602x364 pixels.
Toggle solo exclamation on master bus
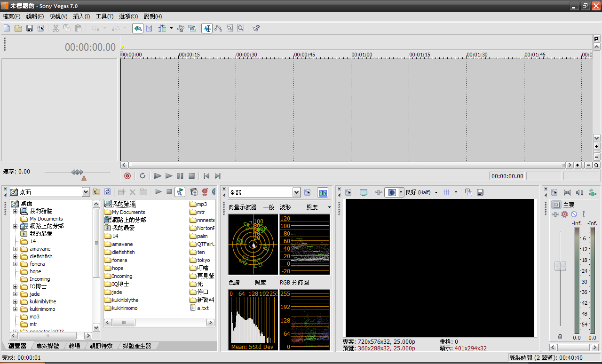tap(584, 214)
